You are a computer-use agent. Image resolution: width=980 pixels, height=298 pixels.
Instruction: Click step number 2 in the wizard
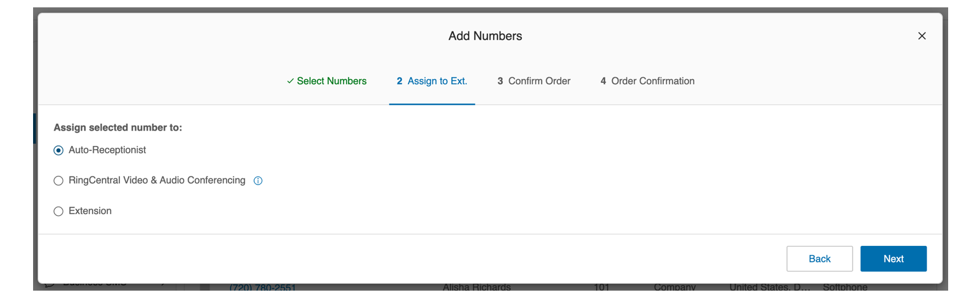[399, 81]
